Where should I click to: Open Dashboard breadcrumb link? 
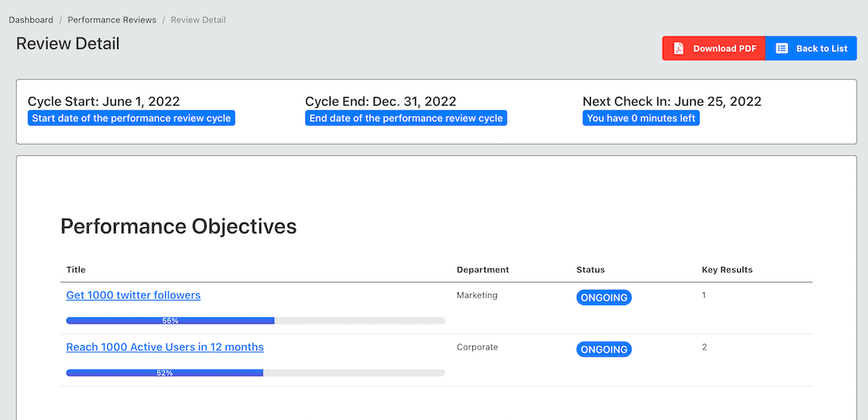[x=31, y=20]
